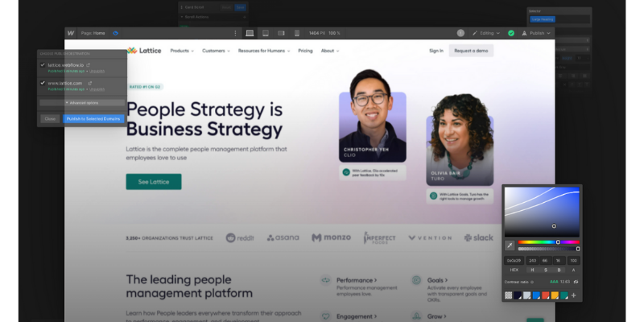
Task: Click the Page: Home selector
Action: click(x=93, y=33)
